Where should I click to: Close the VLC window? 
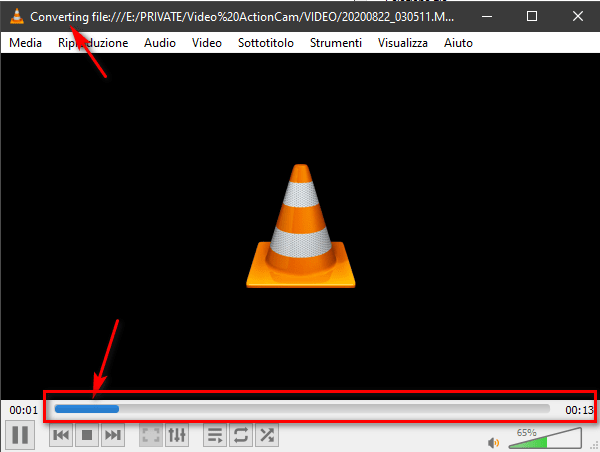[x=577, y=16]
